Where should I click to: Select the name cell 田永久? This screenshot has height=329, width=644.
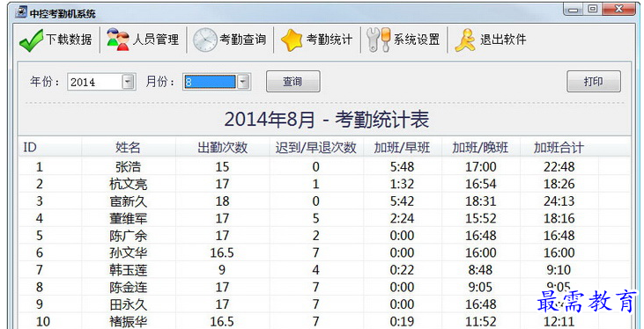click(128, 304)
